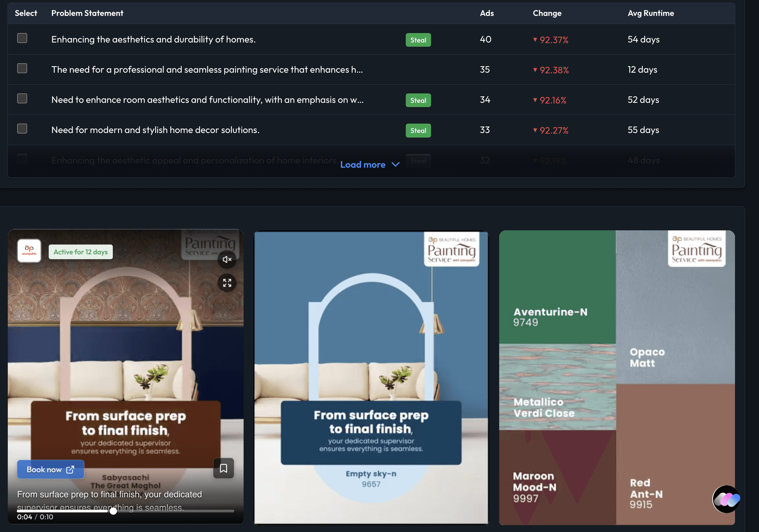The height and width of the screenshot is (532, 759).
Task: Expand video to fullscreen
Action: tap(227, 283)
